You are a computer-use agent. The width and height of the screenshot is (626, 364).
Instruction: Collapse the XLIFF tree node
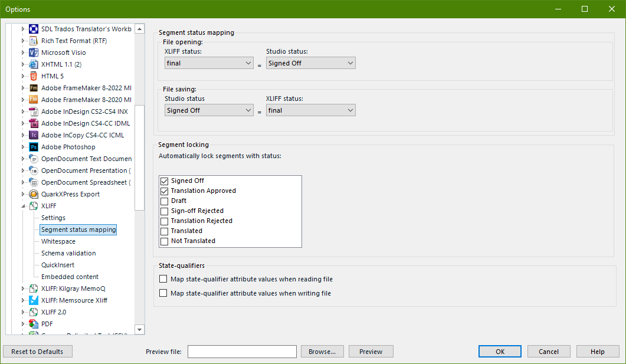(x=23, y=206)
